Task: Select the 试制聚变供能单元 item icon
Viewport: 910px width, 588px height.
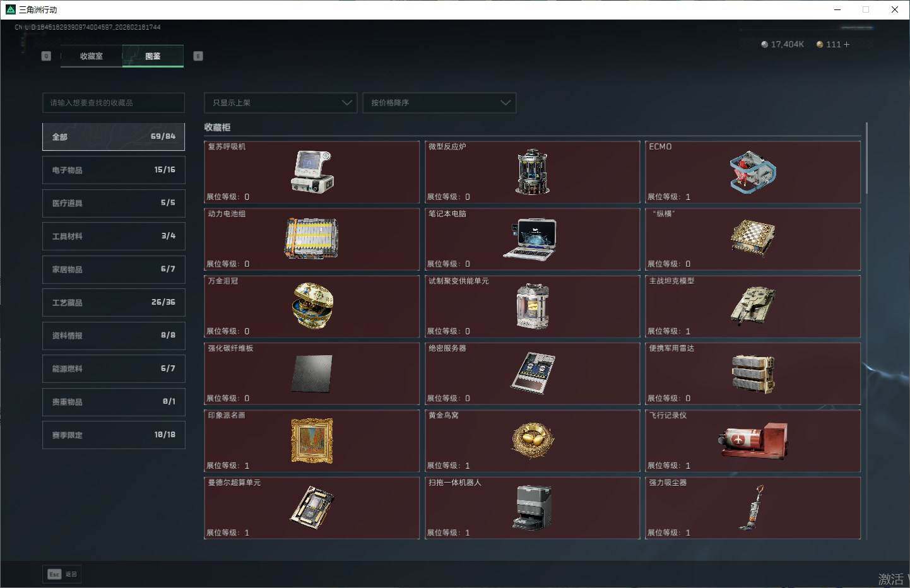Action: [532, 306]
